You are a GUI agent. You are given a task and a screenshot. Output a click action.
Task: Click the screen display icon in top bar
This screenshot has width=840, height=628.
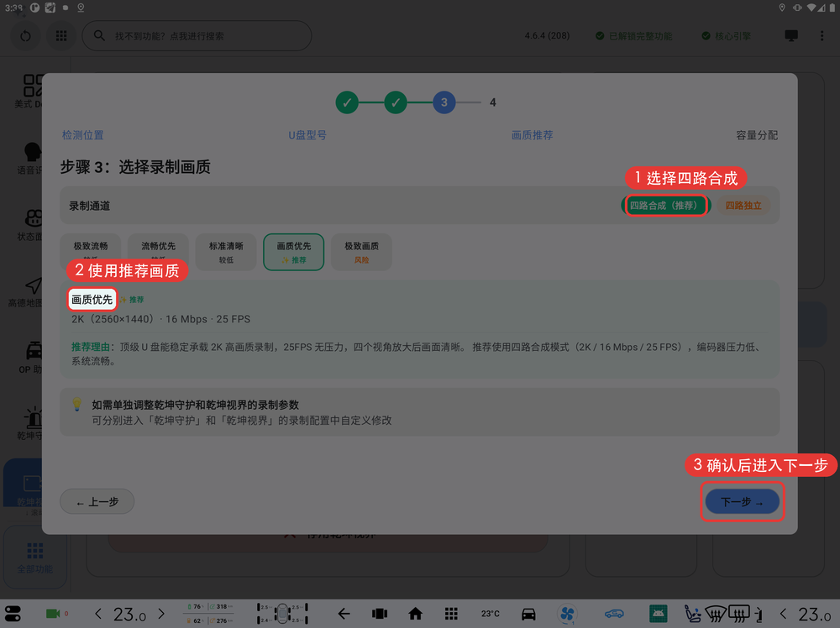[790, 36]
